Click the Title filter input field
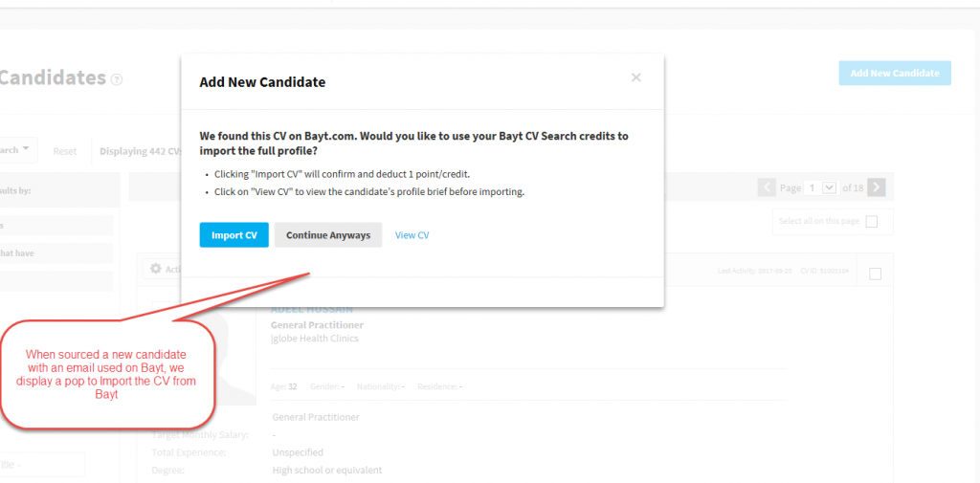Image resolution: width=980 pixels, height=483 pixels. (x=41, y=464)
